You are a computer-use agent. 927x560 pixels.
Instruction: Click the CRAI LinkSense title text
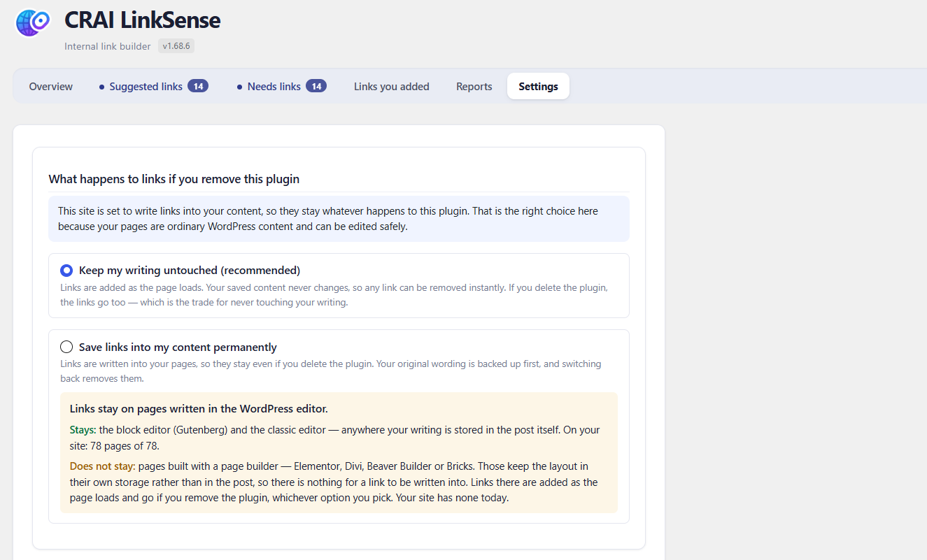[142, 20]
